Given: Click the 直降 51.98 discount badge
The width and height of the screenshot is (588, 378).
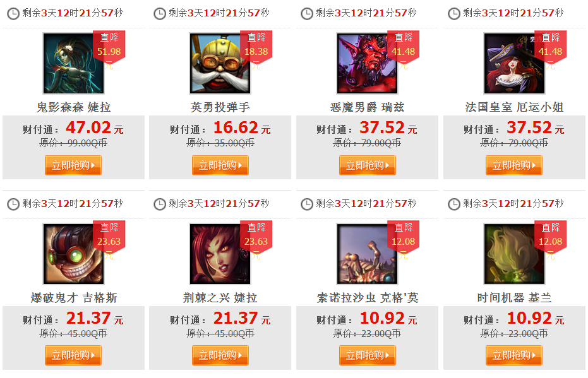Looking at the screenshot, I should click(109, 47).
